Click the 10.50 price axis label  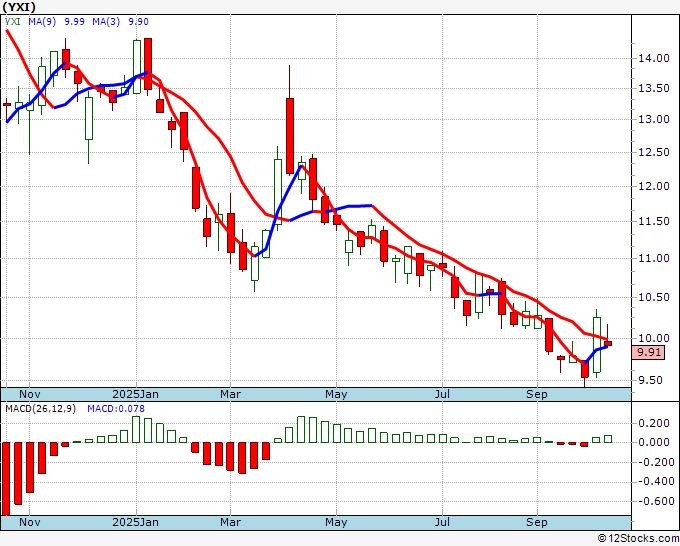(x=654, y=297)
